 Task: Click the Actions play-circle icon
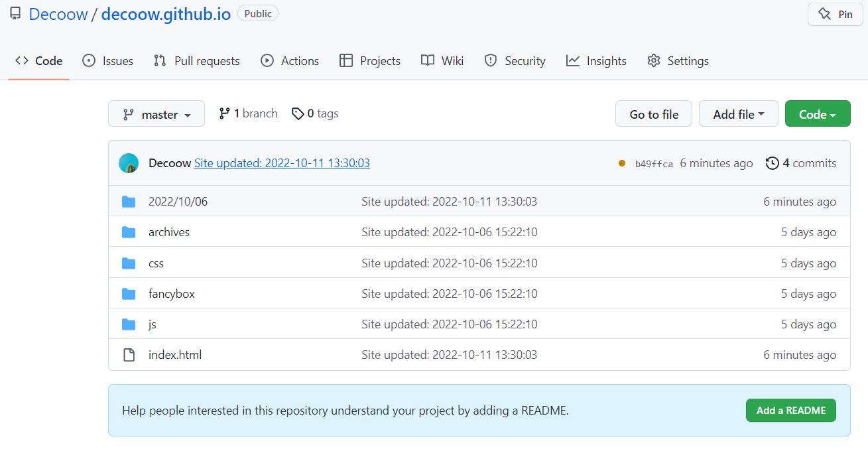(267, 60)
